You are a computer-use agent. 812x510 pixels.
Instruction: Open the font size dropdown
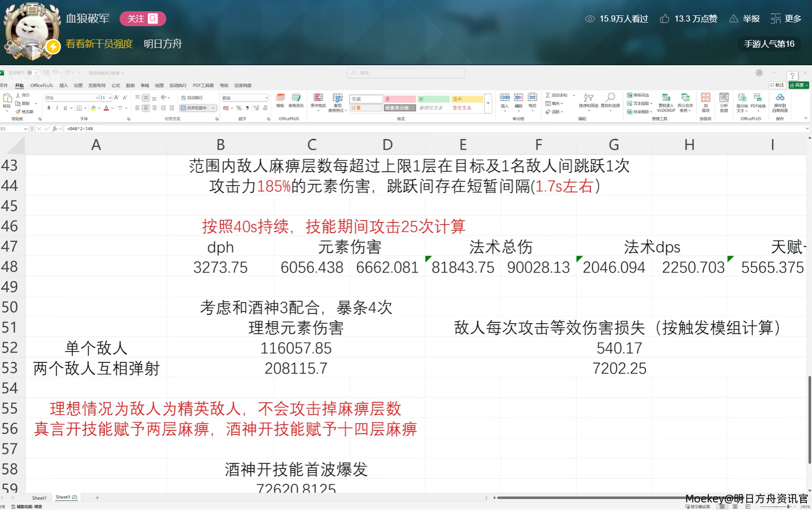pos(110,98)
